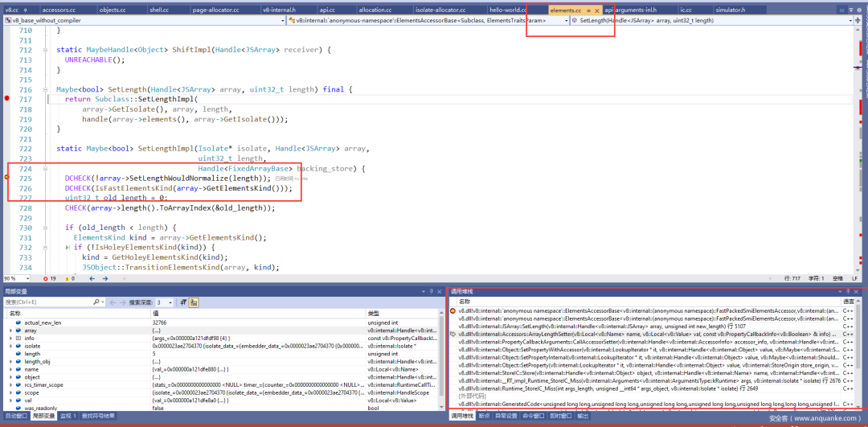Go to next search result in locals
Viewport: 868px width, 427px height.
(x=122, y=302)
